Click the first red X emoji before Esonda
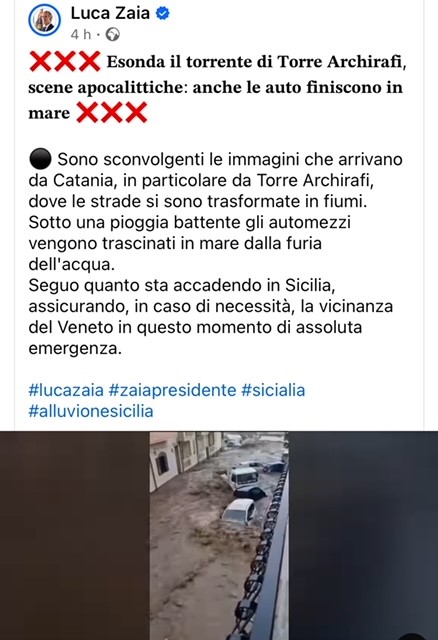 (40, 62)
